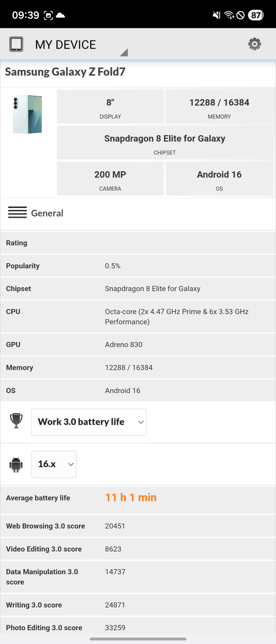Tap the 8" DISPLAY spec tile
The image size is (276, 644).
click(x=110, y=107)
